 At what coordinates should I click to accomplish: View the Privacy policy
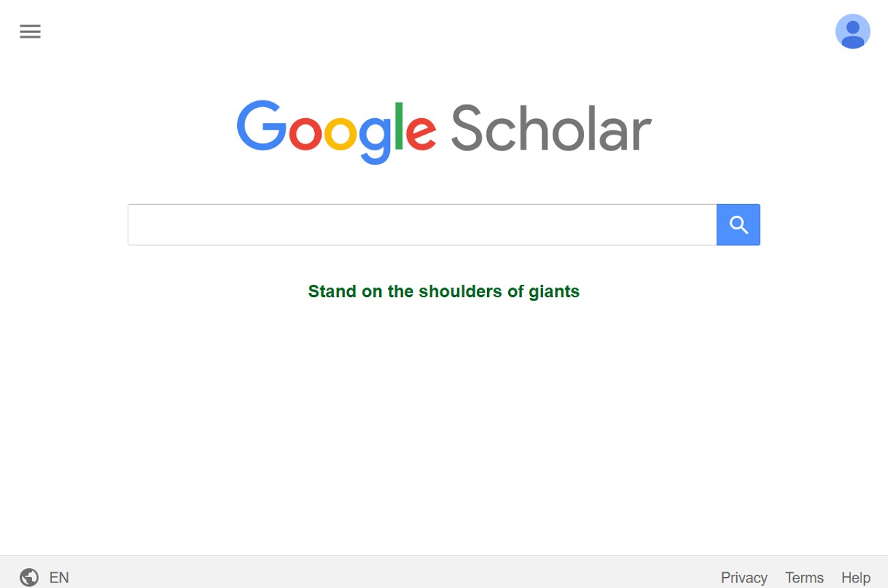pyautogui.click(x=744, y=577)
